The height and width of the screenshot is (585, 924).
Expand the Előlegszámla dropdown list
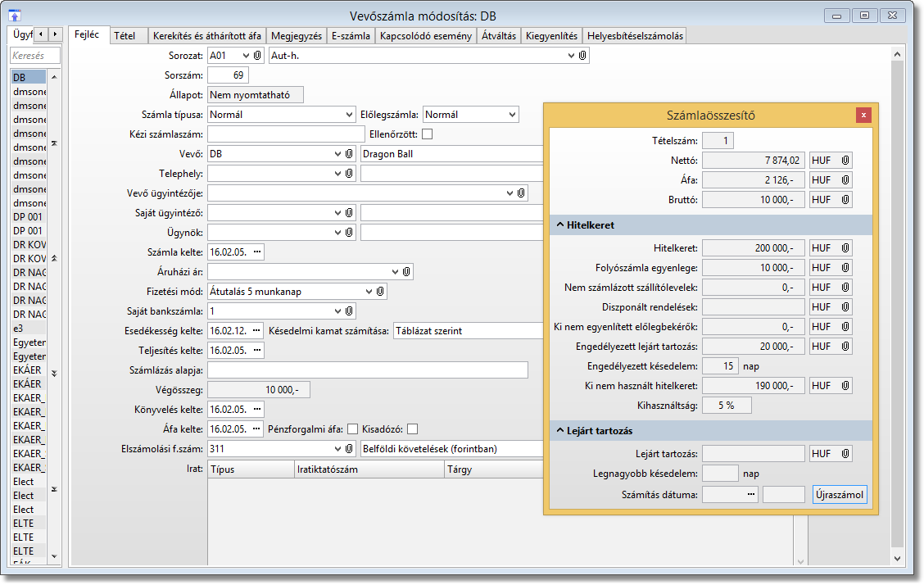point(511,115)
